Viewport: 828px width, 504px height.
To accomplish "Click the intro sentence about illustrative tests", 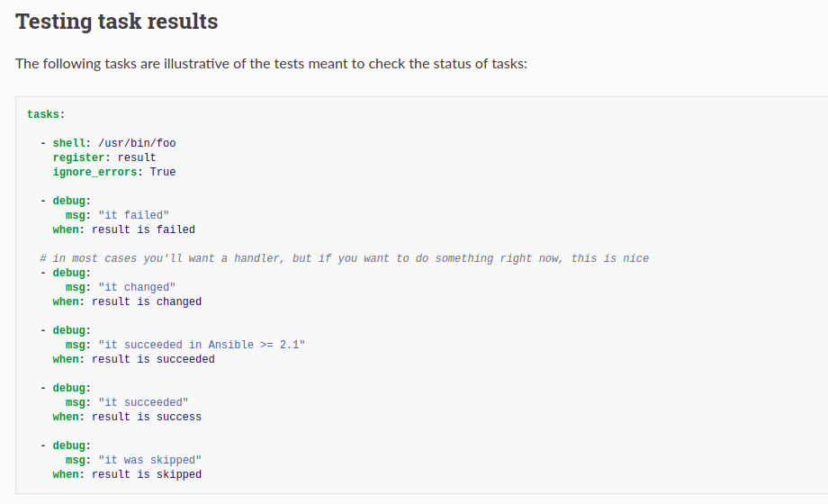I will (271, 64).
